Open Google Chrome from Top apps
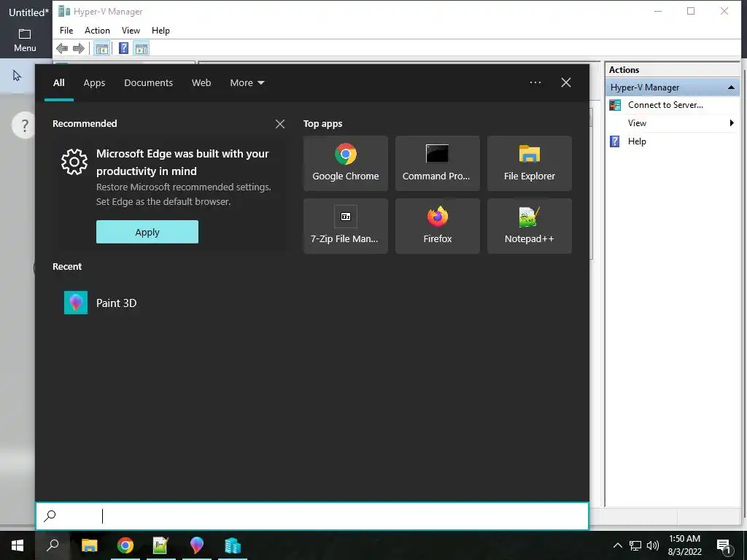The image size is (747, 560). pyautogui.click(x=345, y=163)
